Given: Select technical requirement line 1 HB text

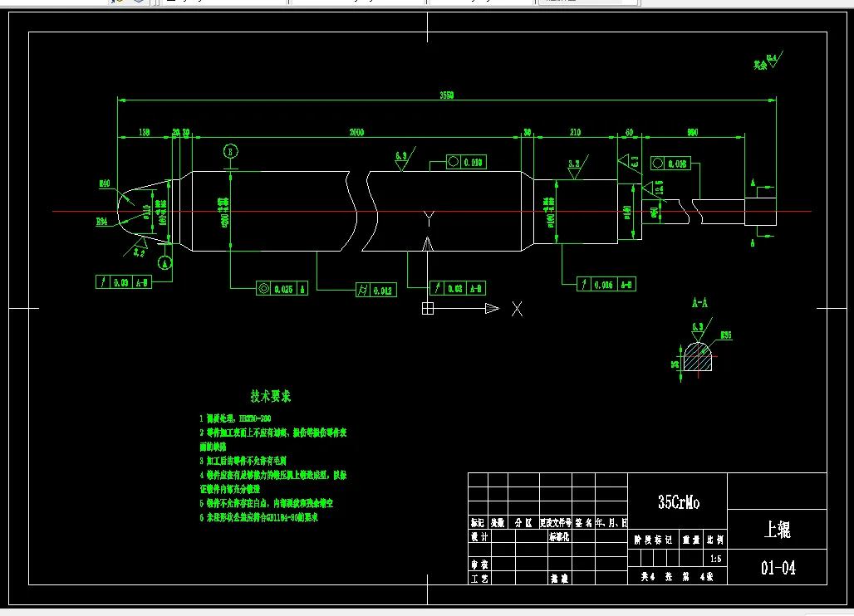Looking at the screenshot, I should (x=235, y=418).
